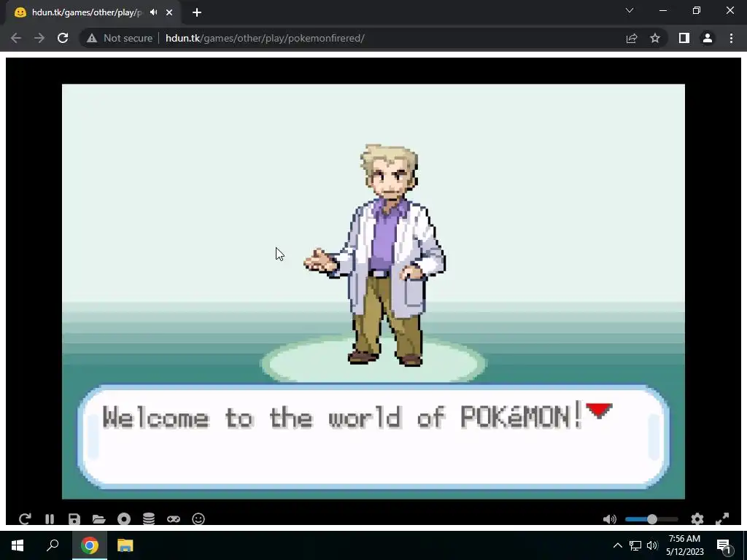Open a new Chrome tab
The width and height of the screenshot is (747, 560).
197,12
